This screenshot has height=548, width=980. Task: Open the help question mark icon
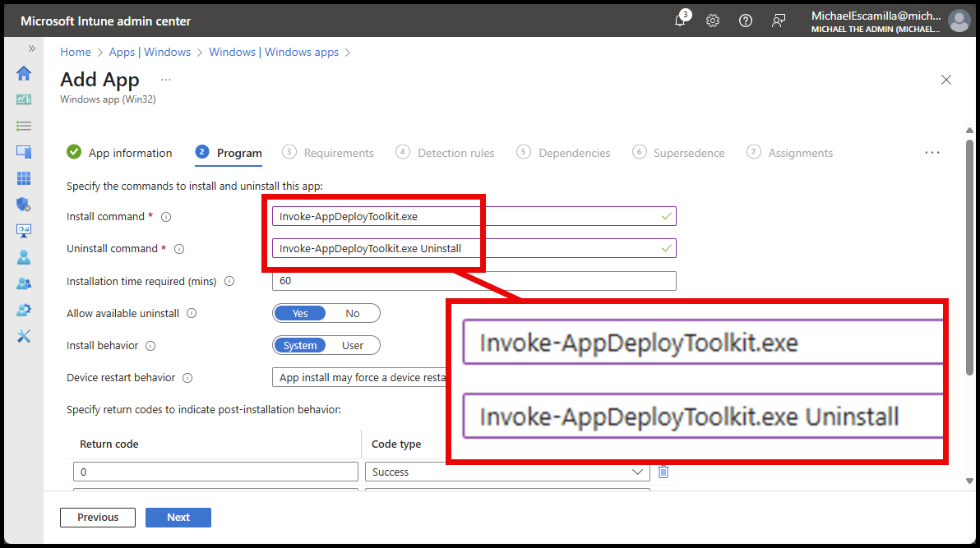click(745, 21)
